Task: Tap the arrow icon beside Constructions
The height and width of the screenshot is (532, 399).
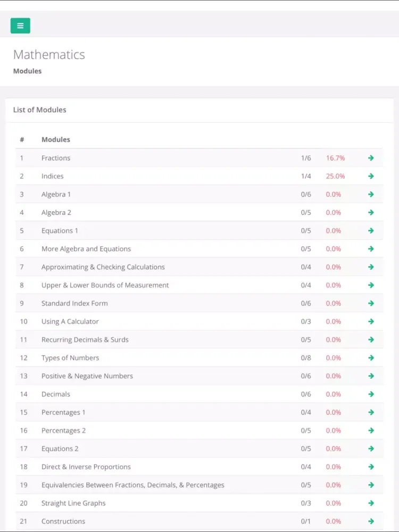Action: tap(371, 521)
